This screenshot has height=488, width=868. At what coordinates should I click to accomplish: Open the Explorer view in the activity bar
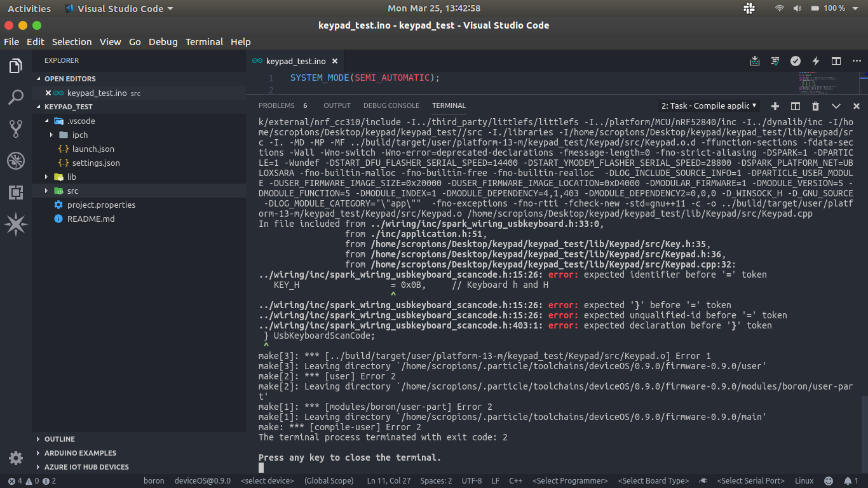(x=16, y=65)
